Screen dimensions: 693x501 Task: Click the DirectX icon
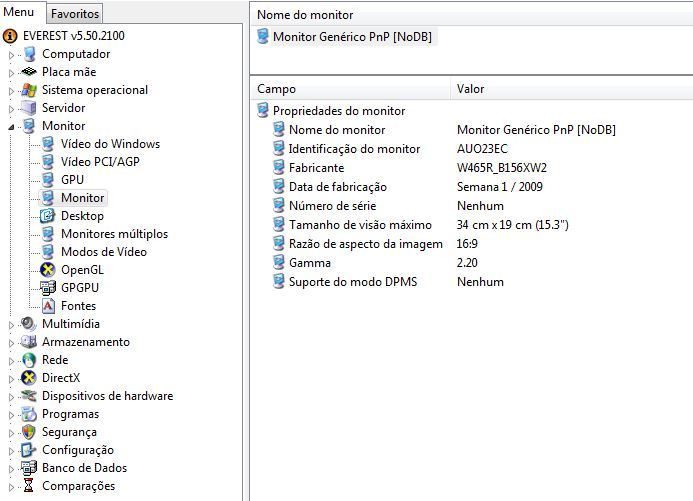click(29, 378)
